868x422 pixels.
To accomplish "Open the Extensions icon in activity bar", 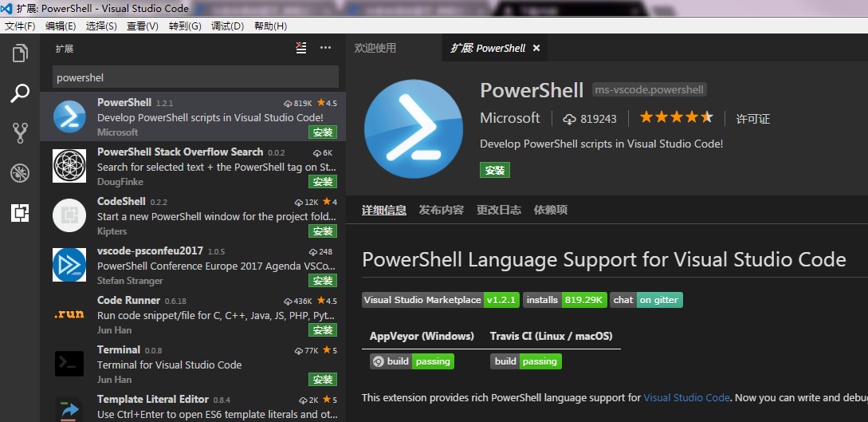I will pyautogui.click(x=20, y=213).
